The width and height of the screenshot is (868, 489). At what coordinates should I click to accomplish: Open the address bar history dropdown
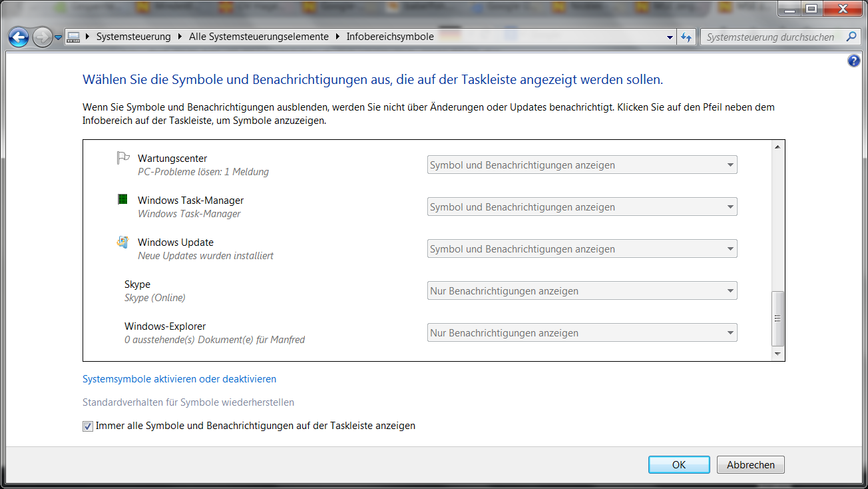click(x=670, y=37)
